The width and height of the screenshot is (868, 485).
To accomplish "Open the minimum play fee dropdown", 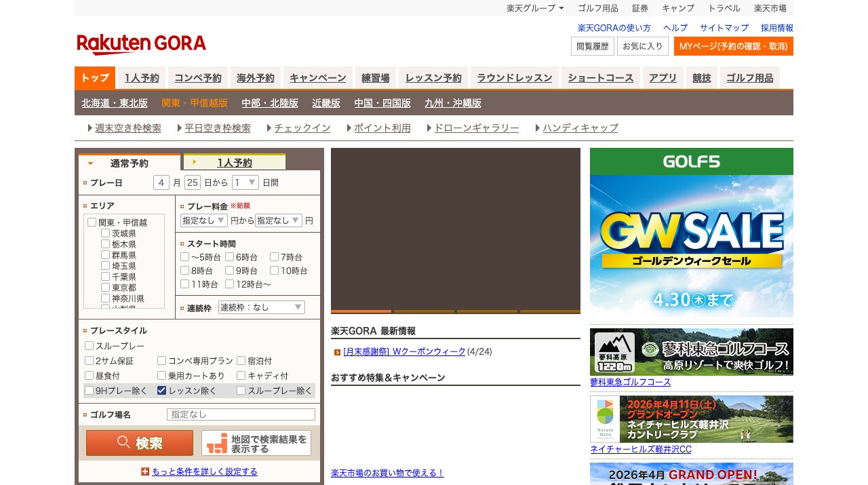I will pyautogui.click(x=203, y=220).
